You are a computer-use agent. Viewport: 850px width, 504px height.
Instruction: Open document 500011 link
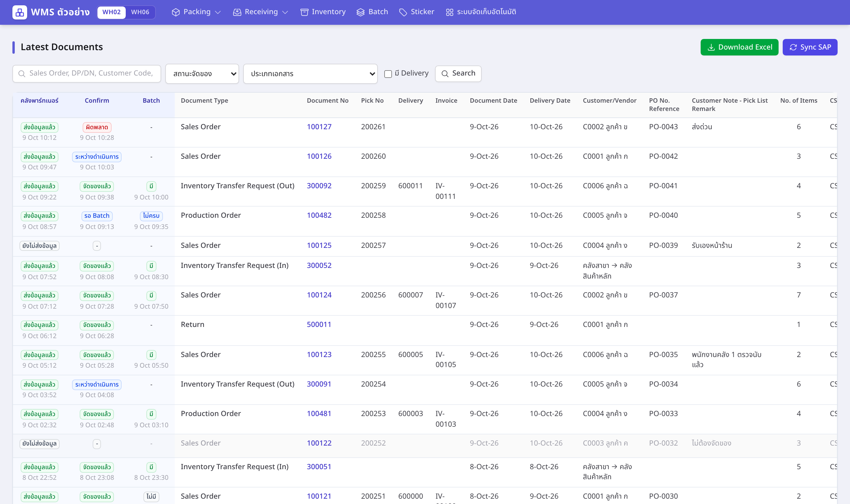(x=319, y=325)
